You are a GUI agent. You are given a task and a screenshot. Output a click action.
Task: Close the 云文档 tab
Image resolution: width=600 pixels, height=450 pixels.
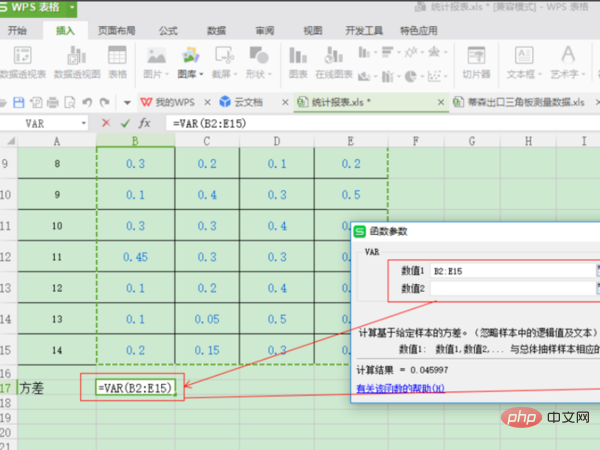285,102
